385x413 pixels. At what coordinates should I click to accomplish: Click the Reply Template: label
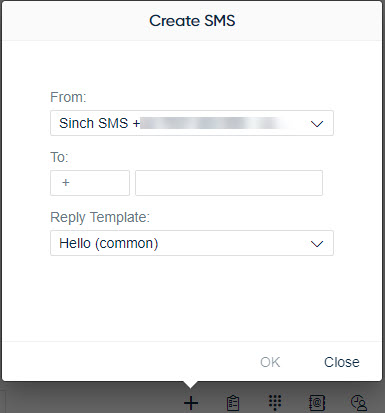[100, 217]
